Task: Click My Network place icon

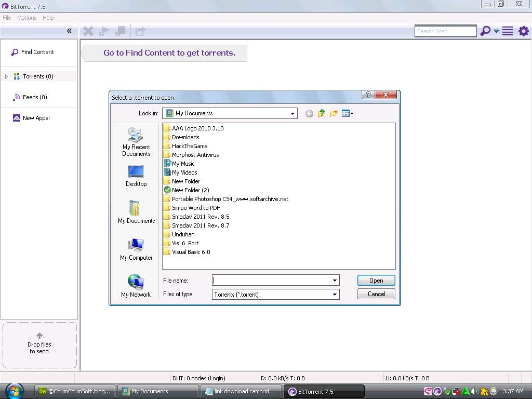Action: click(x=136, y=286)
